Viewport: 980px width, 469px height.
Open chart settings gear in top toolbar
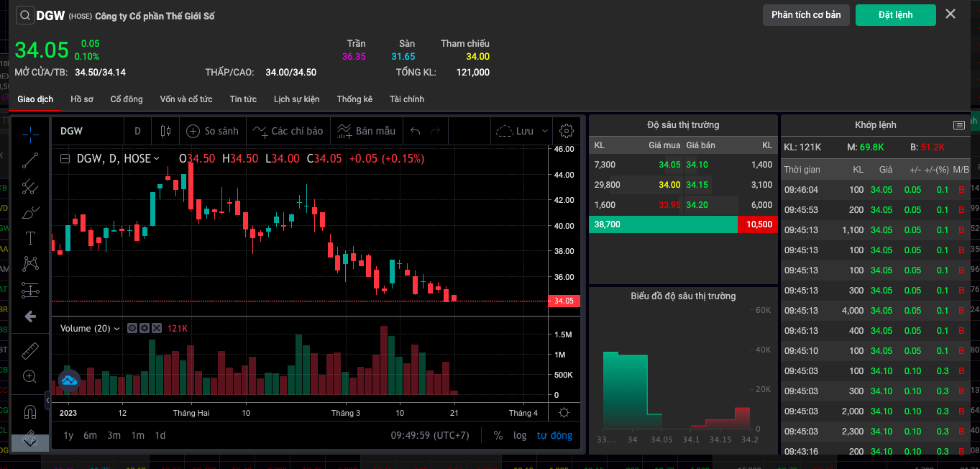tap(567, 131)
